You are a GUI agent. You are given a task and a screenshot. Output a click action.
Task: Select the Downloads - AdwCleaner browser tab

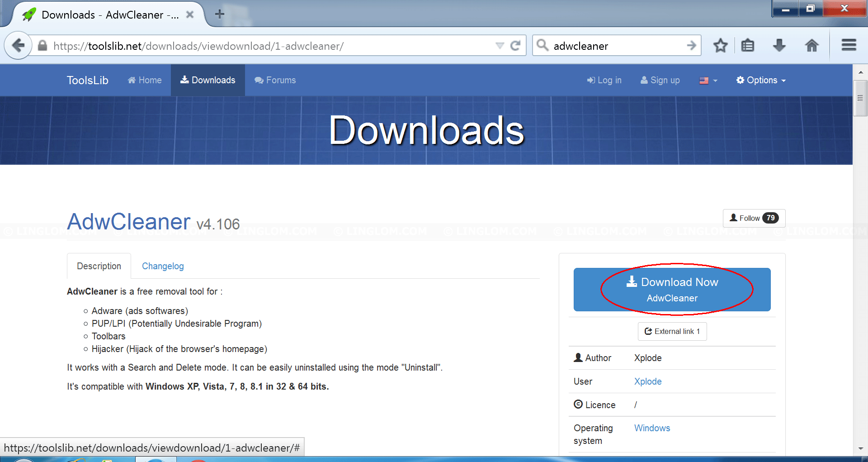click(x=108, y=14)
